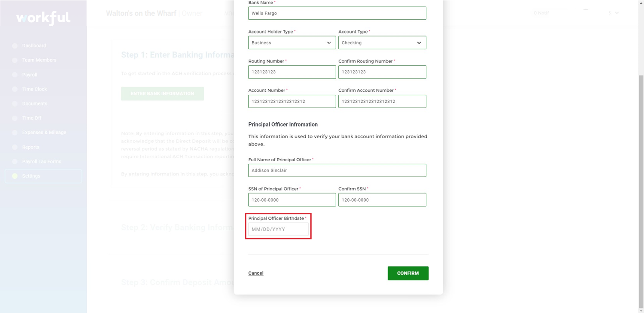Click the Time Clock sidebar icon
Viewport: 644px width, 314px height.
(x=15, y=89)
